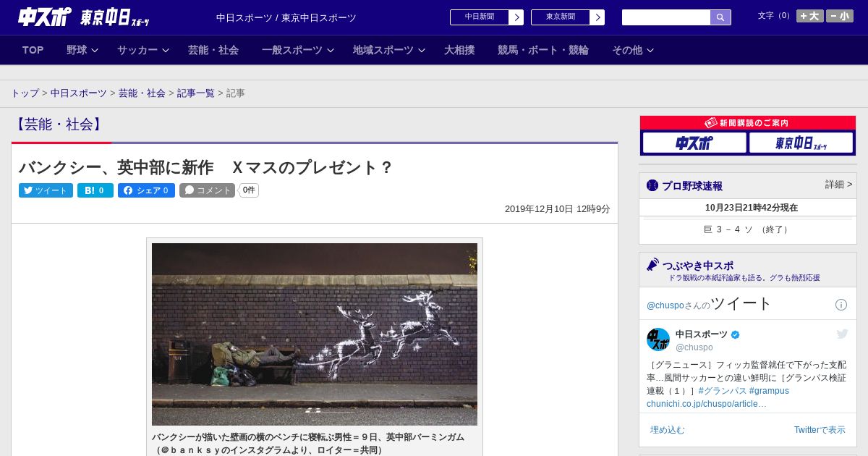
Task: Click baseball icon beside プロ野球速報
Action: [652, 186]
